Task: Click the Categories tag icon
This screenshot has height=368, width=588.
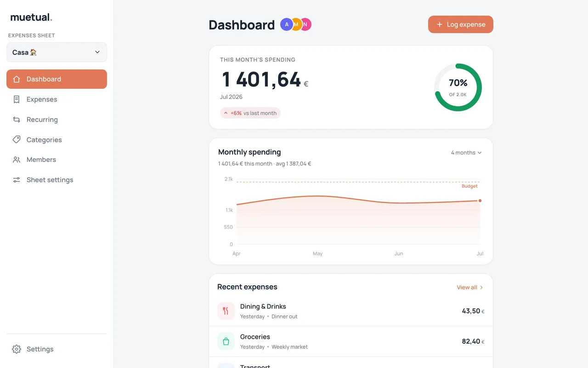Action: [17, 139]
